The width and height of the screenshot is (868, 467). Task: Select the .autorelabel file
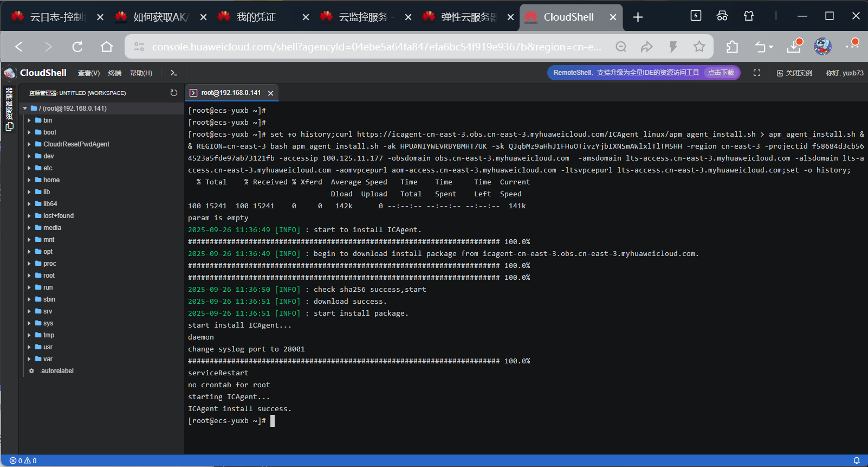(x=57, y=371)
